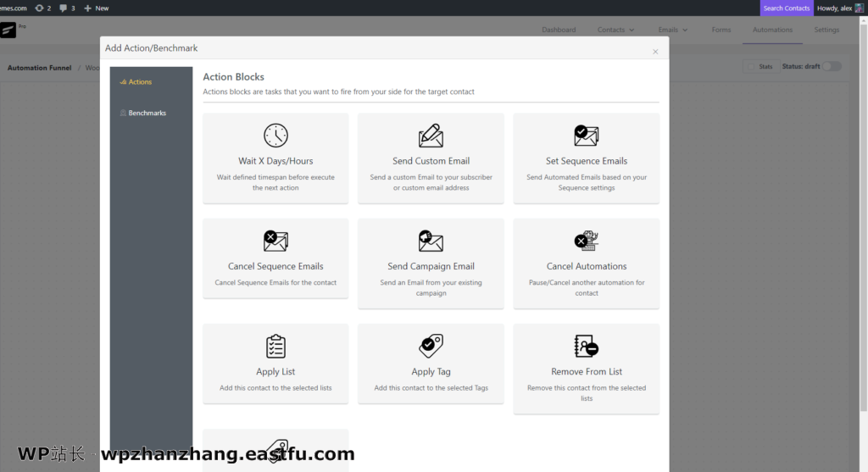Click the Apply Tag title text
Image resolution: width=868 pixels, height=472 pixels.
(x=431, y=372)
